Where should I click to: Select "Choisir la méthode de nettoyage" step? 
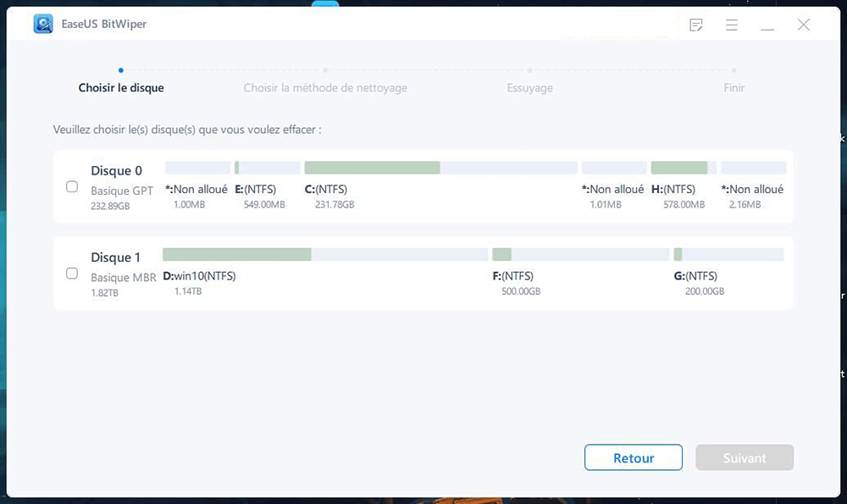pos(325,88)
